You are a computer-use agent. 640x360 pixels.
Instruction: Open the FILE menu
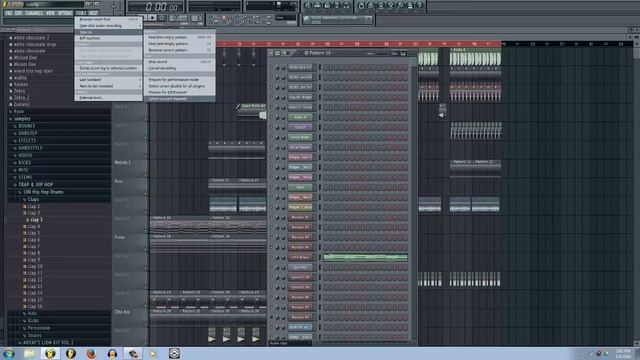pos(9,13)
